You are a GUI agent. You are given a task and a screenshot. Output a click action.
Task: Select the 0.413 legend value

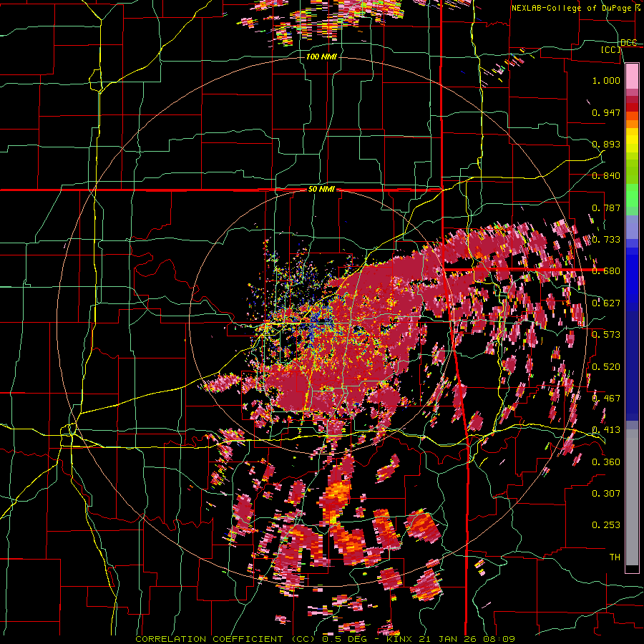[606, 430]
